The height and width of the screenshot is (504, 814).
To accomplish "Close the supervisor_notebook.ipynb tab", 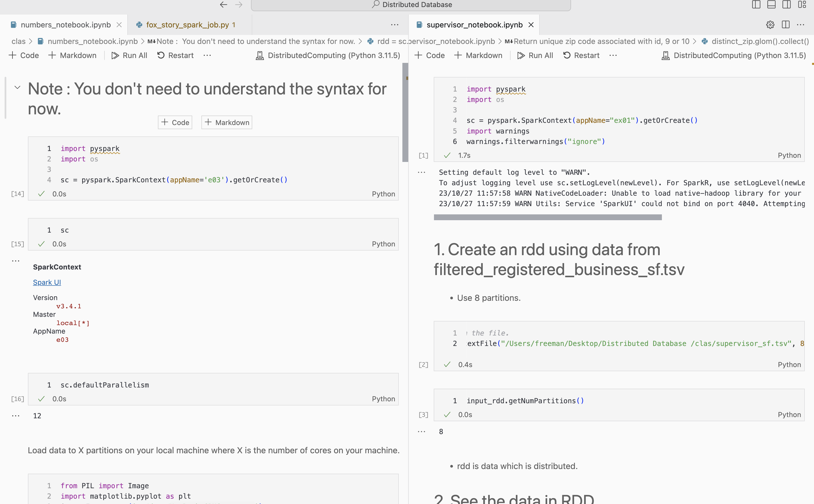I will click(x=531, y=25).
